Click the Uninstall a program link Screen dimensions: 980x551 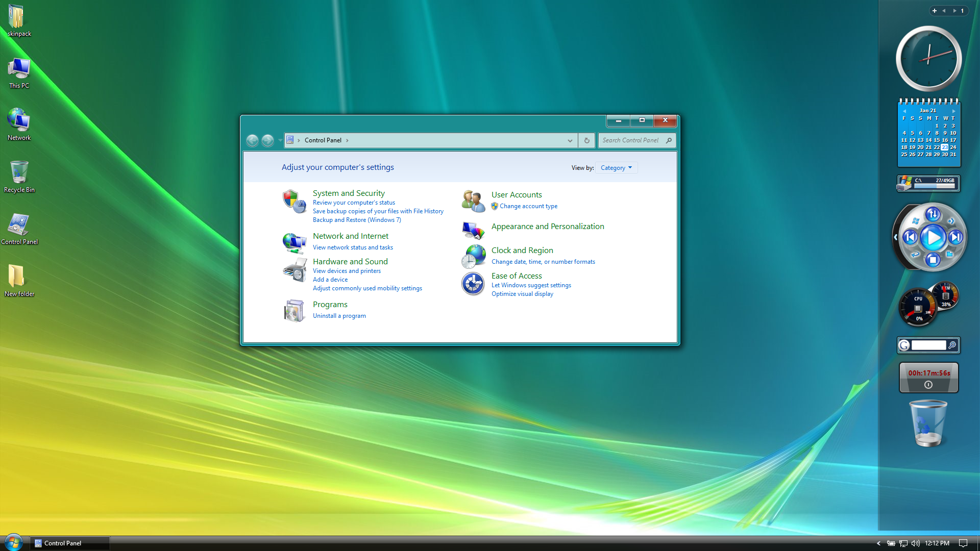[x=339, y=316]
